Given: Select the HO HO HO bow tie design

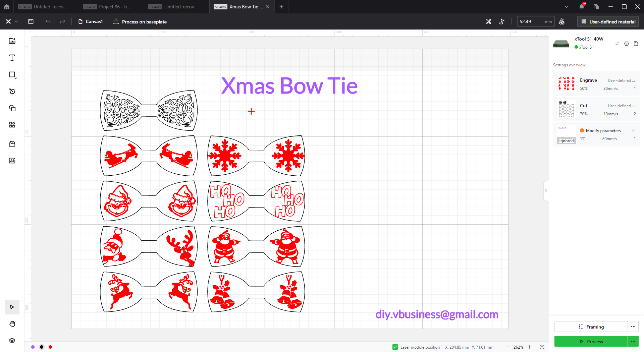Looking at the screenshot, I should (x=256, y=201).
